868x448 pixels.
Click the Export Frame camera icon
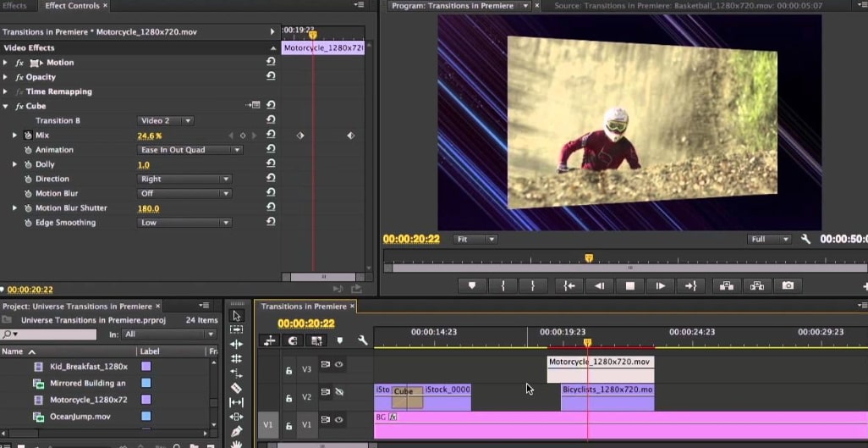pyautogui.click(x=788, y=285)
